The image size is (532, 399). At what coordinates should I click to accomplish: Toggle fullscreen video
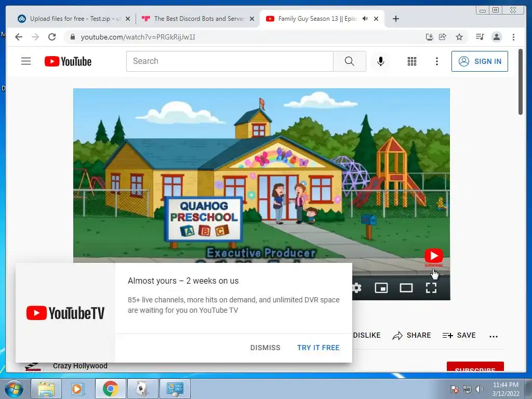[x=431, y=288]
